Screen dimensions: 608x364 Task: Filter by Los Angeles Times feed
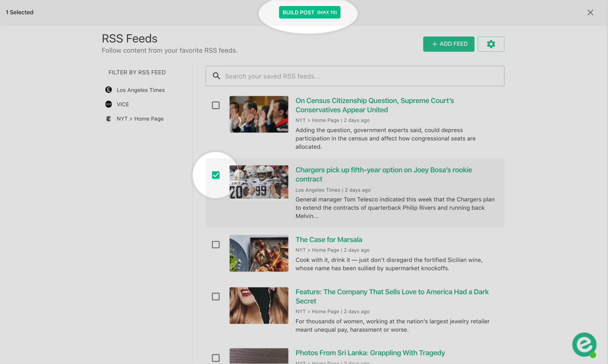coord(141,90)
